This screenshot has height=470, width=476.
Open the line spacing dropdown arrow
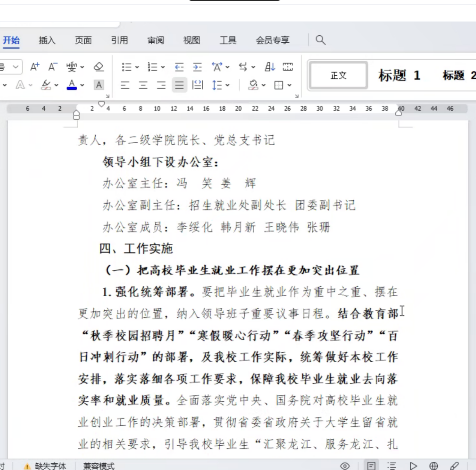coord(228,86)
